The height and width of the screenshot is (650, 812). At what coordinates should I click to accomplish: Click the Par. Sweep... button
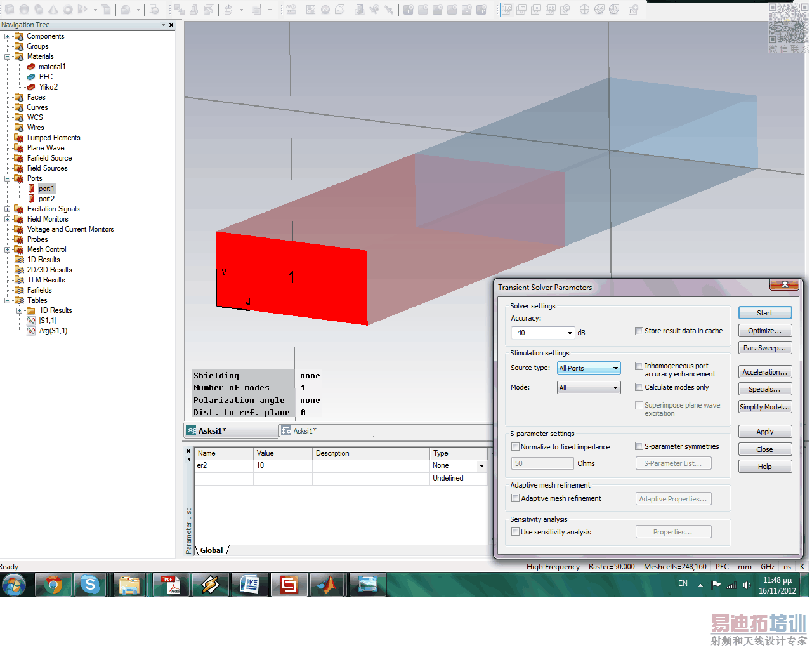(765, 348)
